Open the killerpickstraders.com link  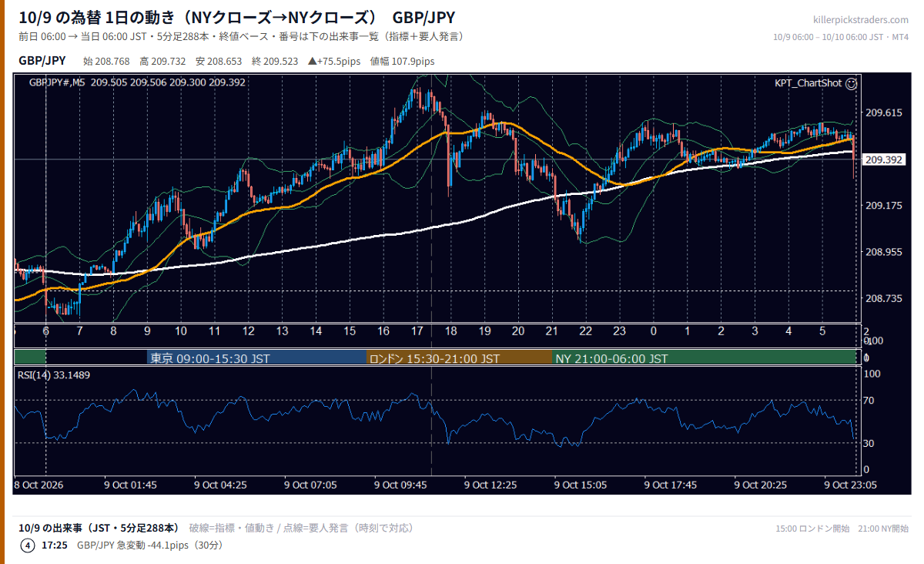point(860,20)
